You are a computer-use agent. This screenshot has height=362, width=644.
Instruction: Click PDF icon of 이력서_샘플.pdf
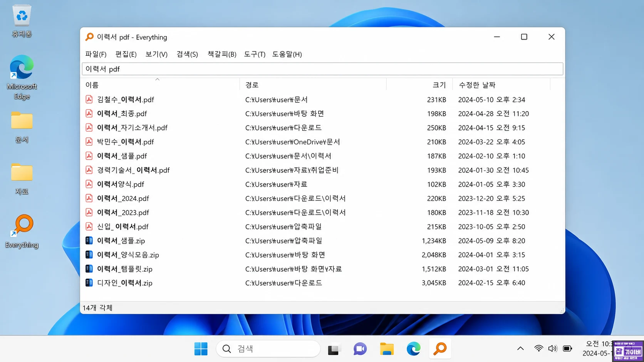89,156
